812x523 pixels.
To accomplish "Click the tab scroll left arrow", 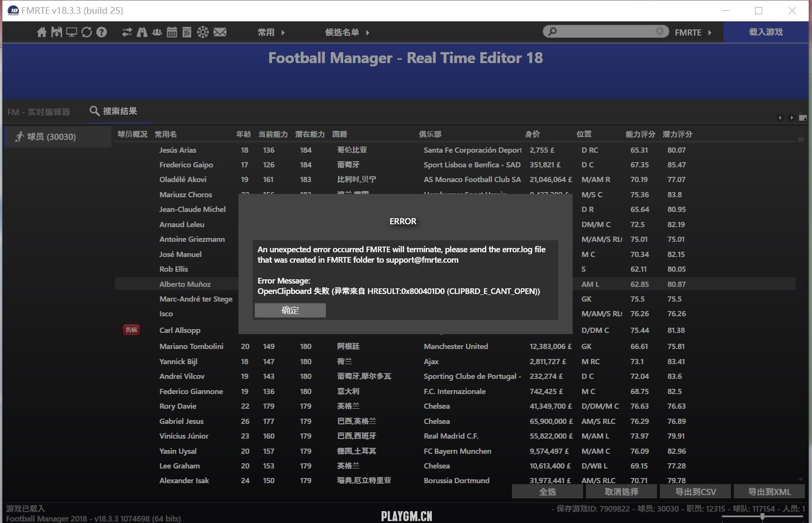I will [780, 118].
